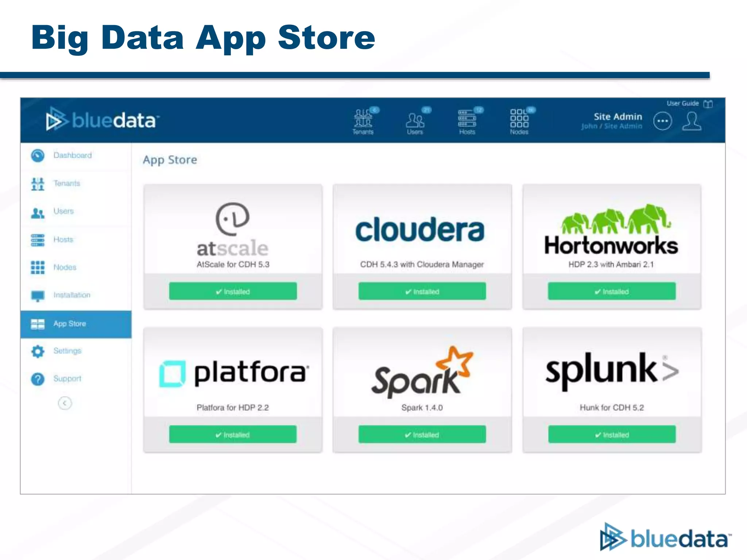Click the Hortonworks elephants logo
Viewport: 747px width, 560px height.
point(611,229)
